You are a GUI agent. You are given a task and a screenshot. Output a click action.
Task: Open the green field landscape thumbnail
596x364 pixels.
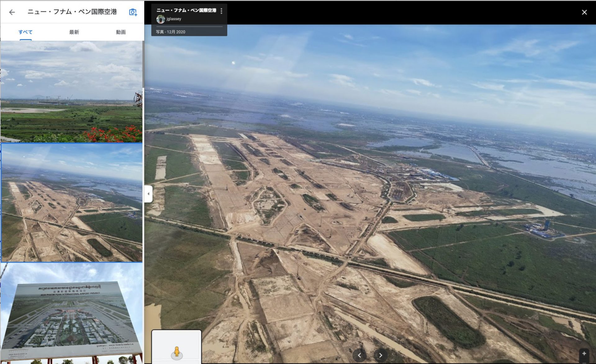71,91
